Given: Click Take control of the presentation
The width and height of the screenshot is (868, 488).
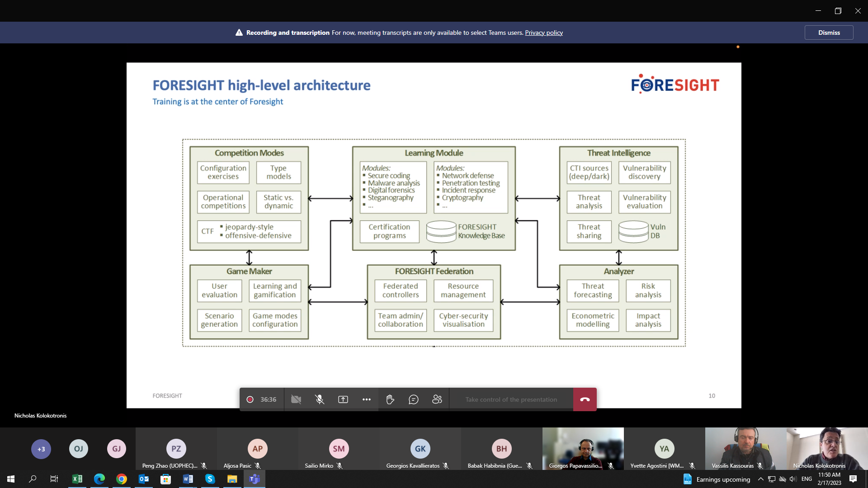Looking at the screenshot, I should [x=511, y=399].
